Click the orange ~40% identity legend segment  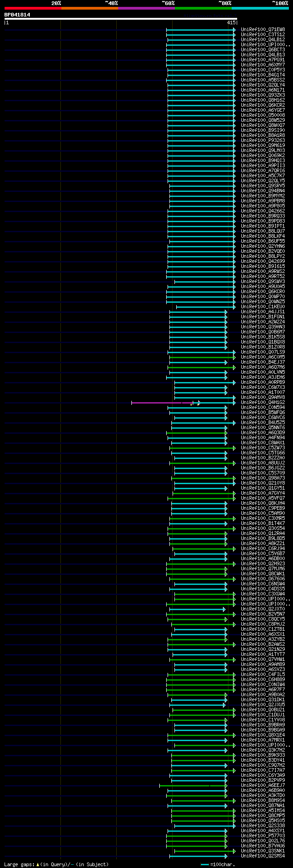89,8
